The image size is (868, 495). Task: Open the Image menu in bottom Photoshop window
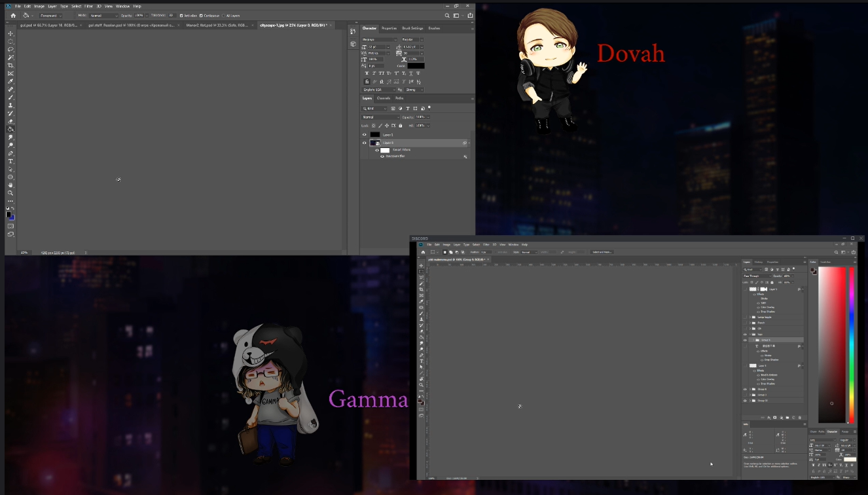point(446,245)
